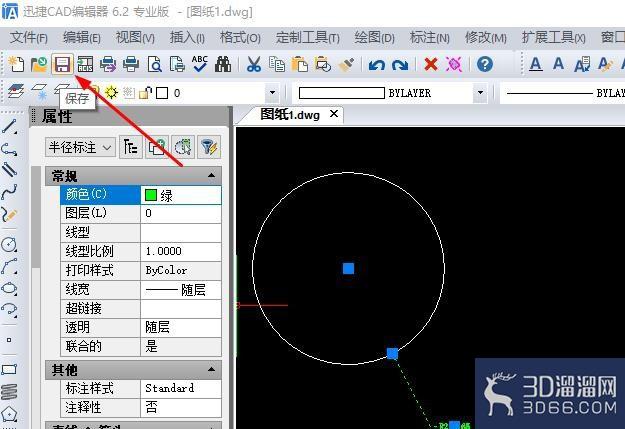
Task: Click the Redo arrow icon
Action: (400, 65)
